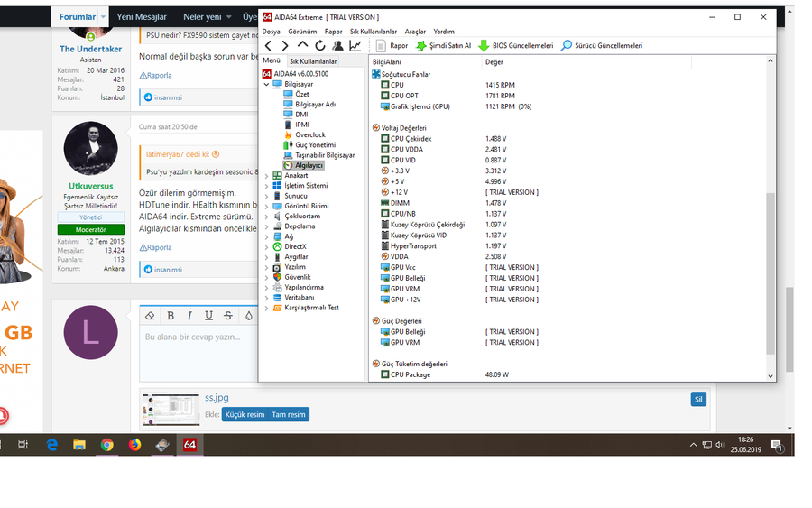Screen dimensions: 812x508
Task: Insert attachment as Tam resim
Action: 289,415
